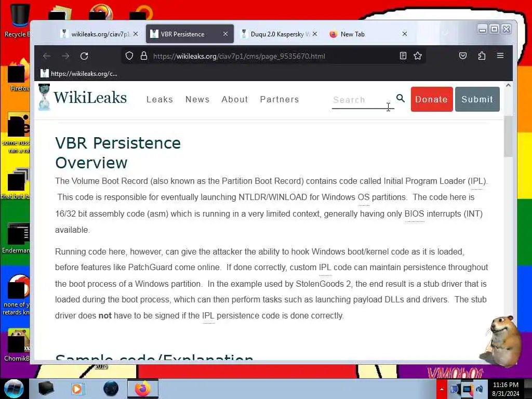The image size is (532, 399).
Task: Close the New Tab tab
Action: 404,34
